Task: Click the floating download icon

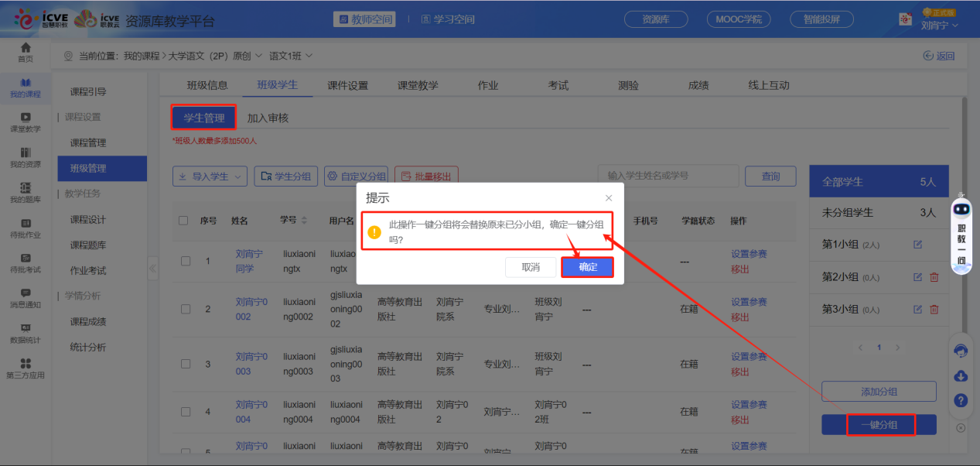Action: point(961,376)
